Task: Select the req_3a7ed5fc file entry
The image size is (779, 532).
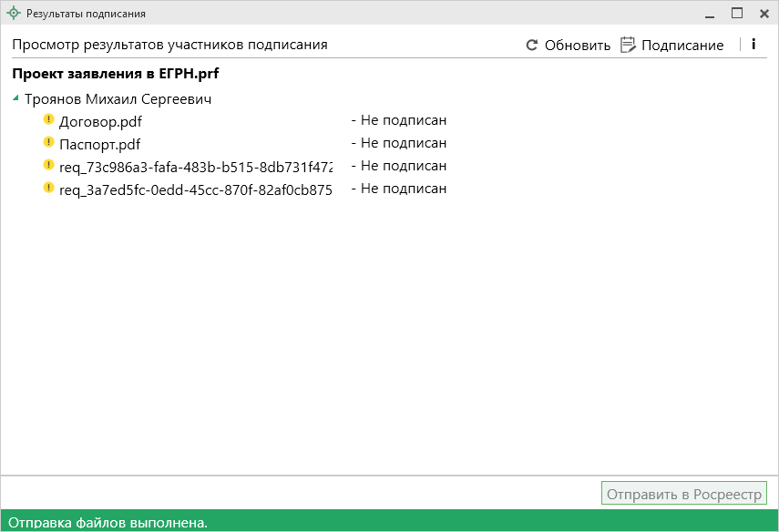Action: pyautogui.click(x=195, y=189)
